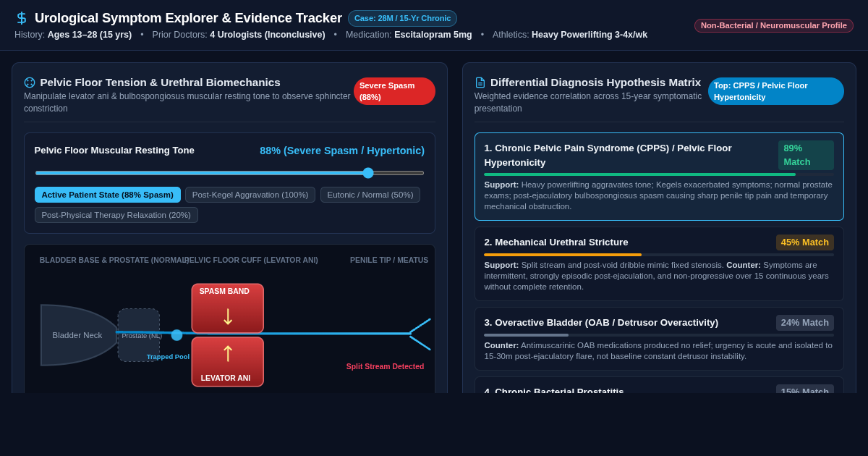
Task: Click the Prostate (NL) box in the diagram
Action: tap(139, 335)
